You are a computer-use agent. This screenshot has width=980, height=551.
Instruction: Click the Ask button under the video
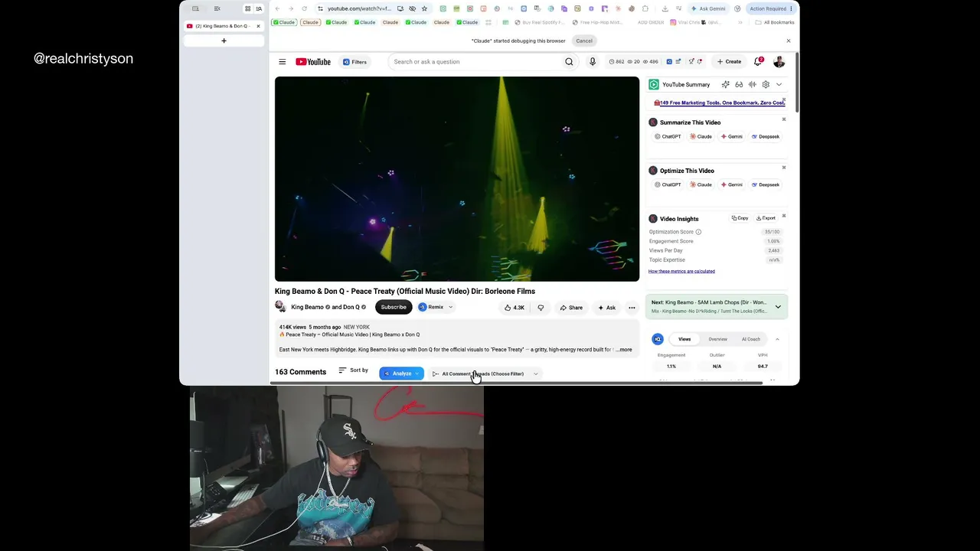pos(606,308)
